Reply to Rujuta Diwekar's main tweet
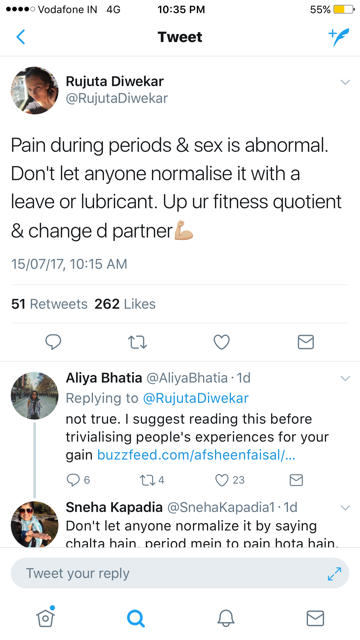Image resolution: width=360 pixels, height=640 pixels. (53, 342)
